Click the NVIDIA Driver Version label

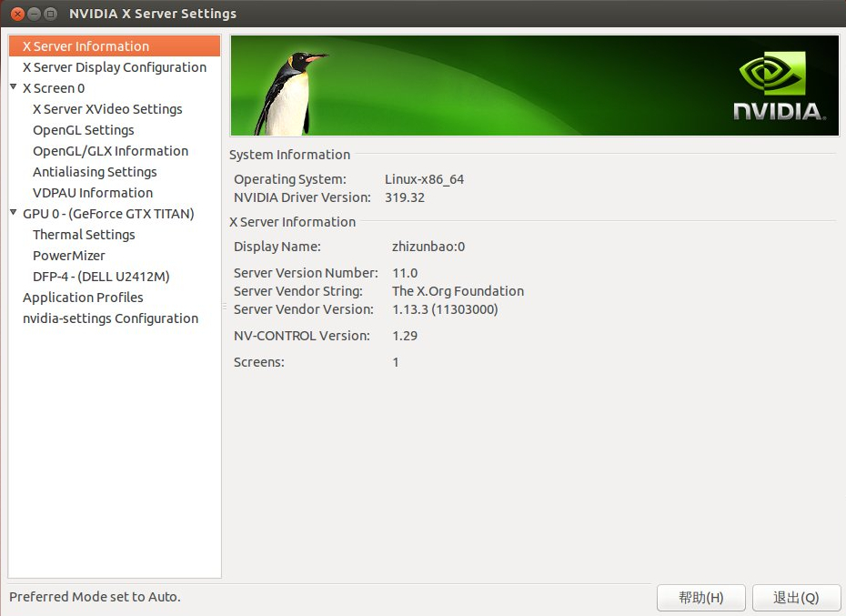click(302, 197)
